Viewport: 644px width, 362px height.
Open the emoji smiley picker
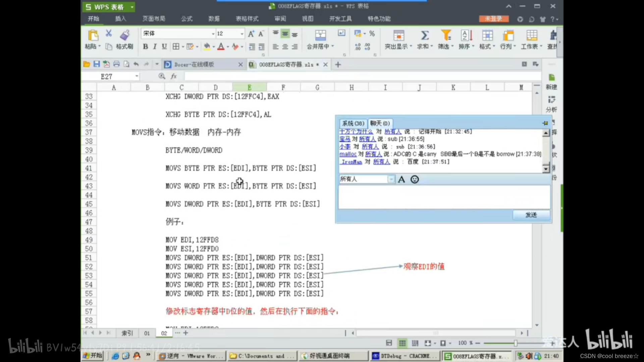pos(415,179)
